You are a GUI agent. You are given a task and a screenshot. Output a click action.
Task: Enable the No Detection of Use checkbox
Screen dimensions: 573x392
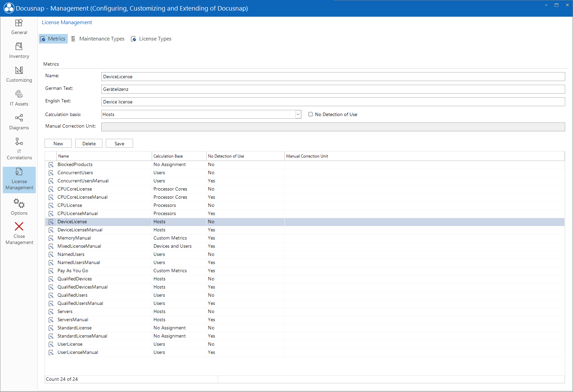pyautogui.click(x=310, y=114)
